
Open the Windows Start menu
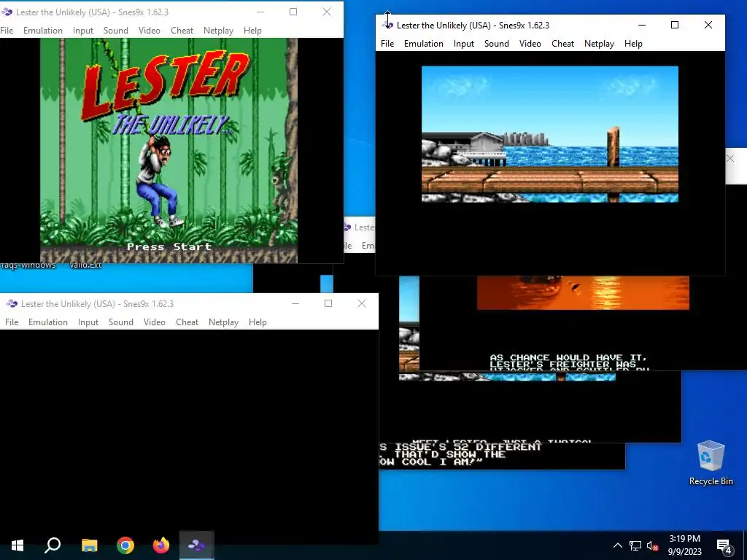[18, 545]
